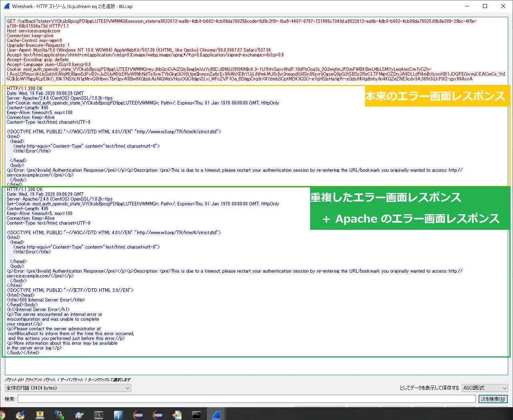513x420 pixels.
Task: Close the Follow HTTP Stream window
Action: click(x=503, y=6)
